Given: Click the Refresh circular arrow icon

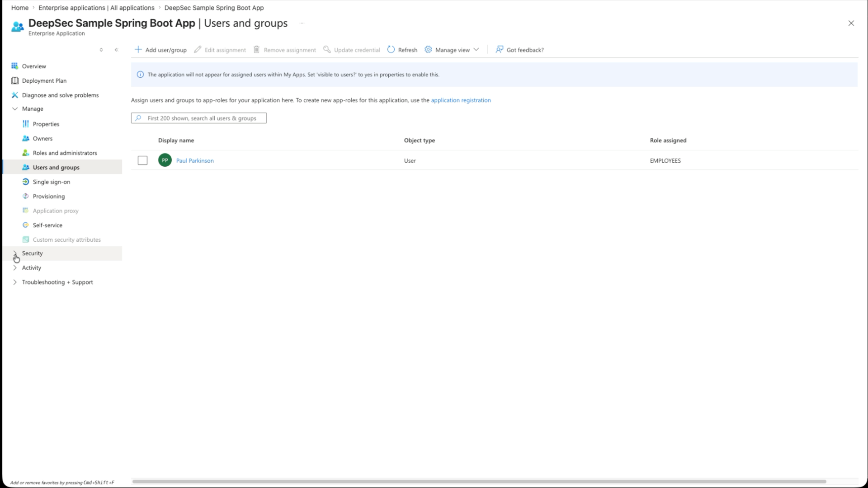Looking at the screenshot, I should [391, 49].
